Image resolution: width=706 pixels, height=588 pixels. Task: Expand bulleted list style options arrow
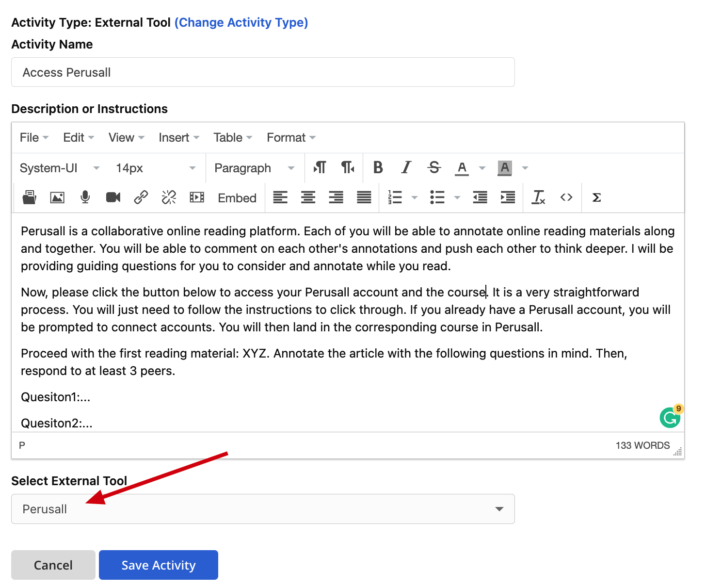coord(457,197)
